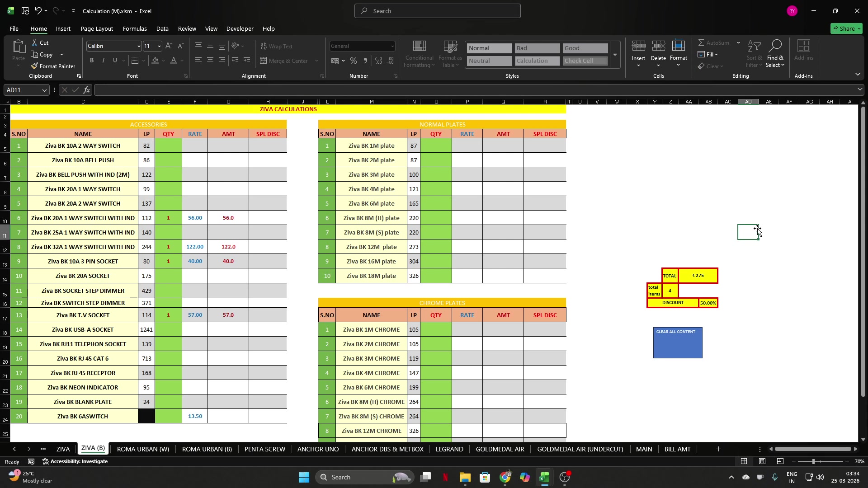Apply the Good cell style

click(585, 48)
